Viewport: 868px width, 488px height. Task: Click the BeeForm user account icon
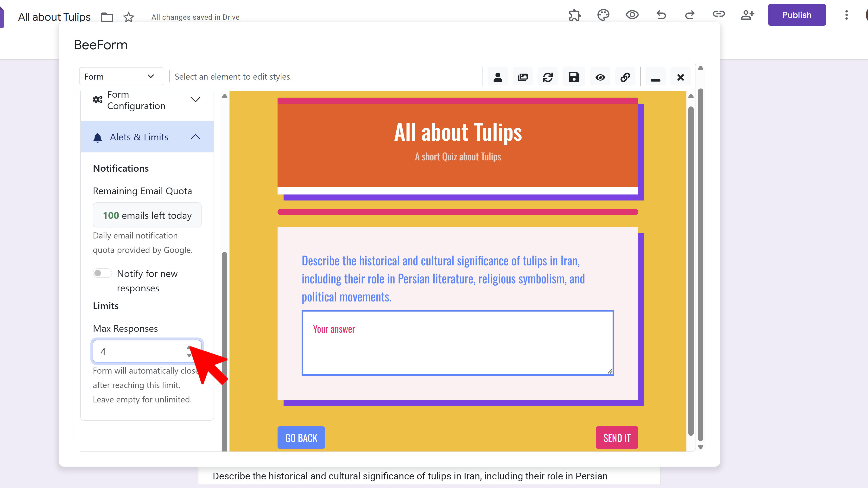click(x=498, y=77)
